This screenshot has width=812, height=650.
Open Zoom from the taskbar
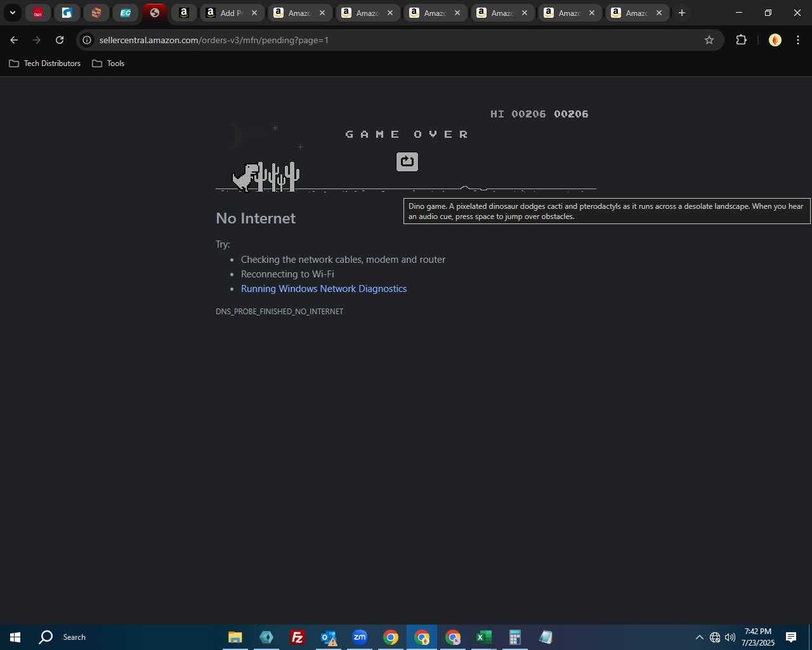point(360,637)
